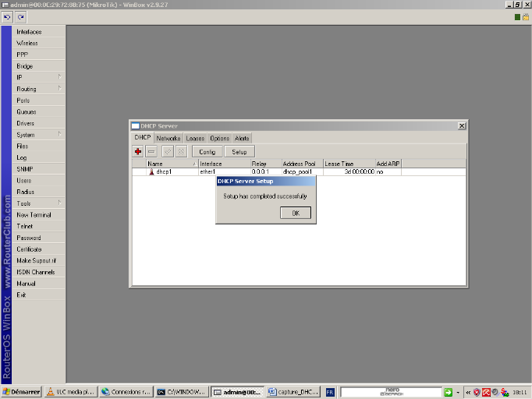Click the dhcp1 server row icon
This screenshot has width=532, height=399.
pyautogui.click(x=151, y=172)
